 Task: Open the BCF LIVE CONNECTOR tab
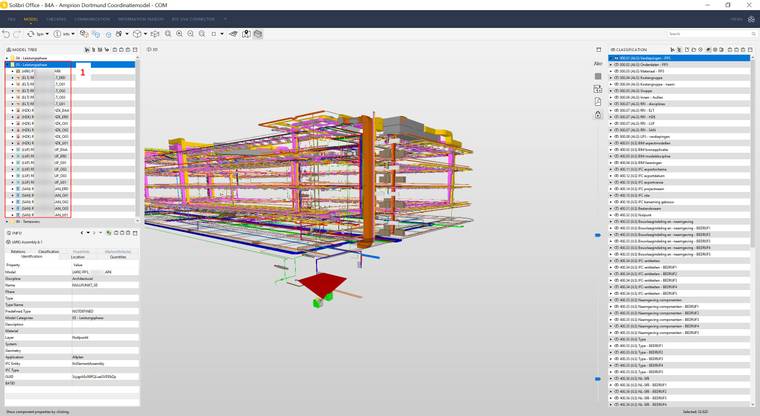click(x=193, y=19)
